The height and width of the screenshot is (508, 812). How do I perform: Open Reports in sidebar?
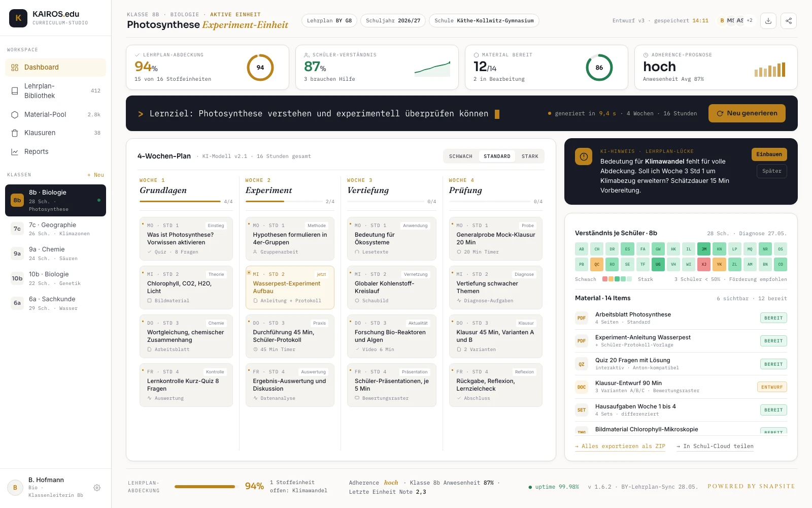pyautogui.click(x=55, y=152)
